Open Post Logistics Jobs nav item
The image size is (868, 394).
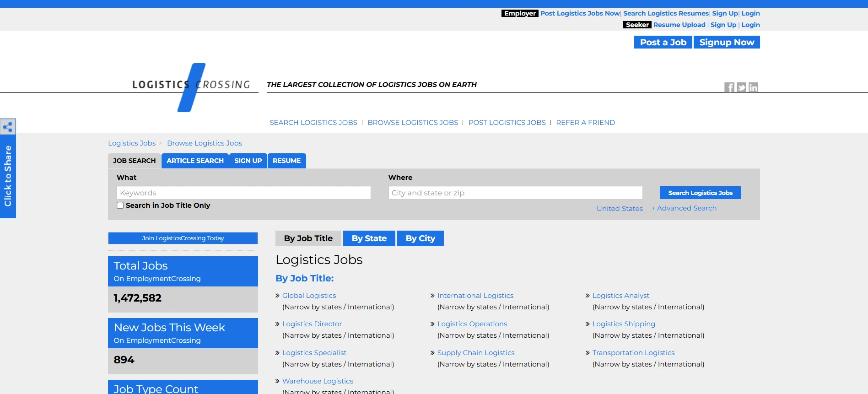coord(507,123)
